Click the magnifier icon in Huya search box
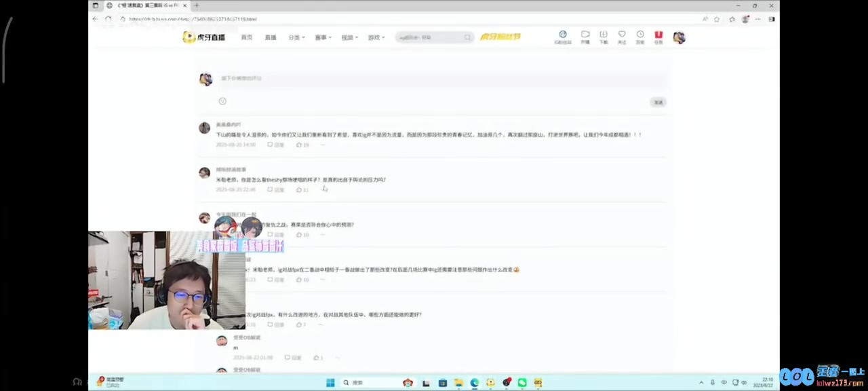 click(467, 37)
